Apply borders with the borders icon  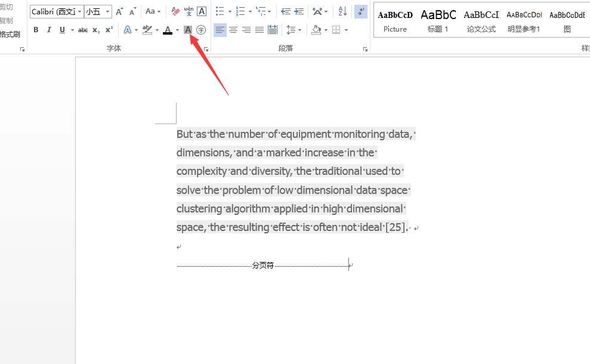click(x=336, y=30)
